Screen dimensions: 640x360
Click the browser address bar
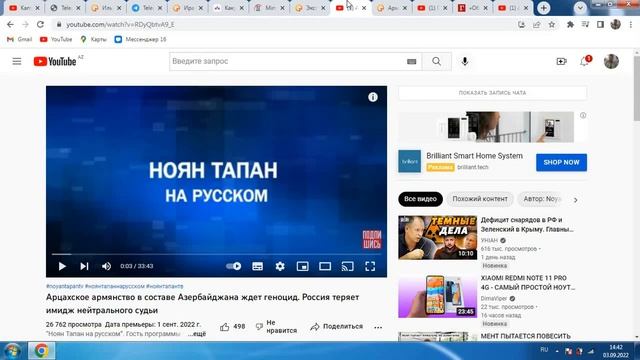coord(286,24)
